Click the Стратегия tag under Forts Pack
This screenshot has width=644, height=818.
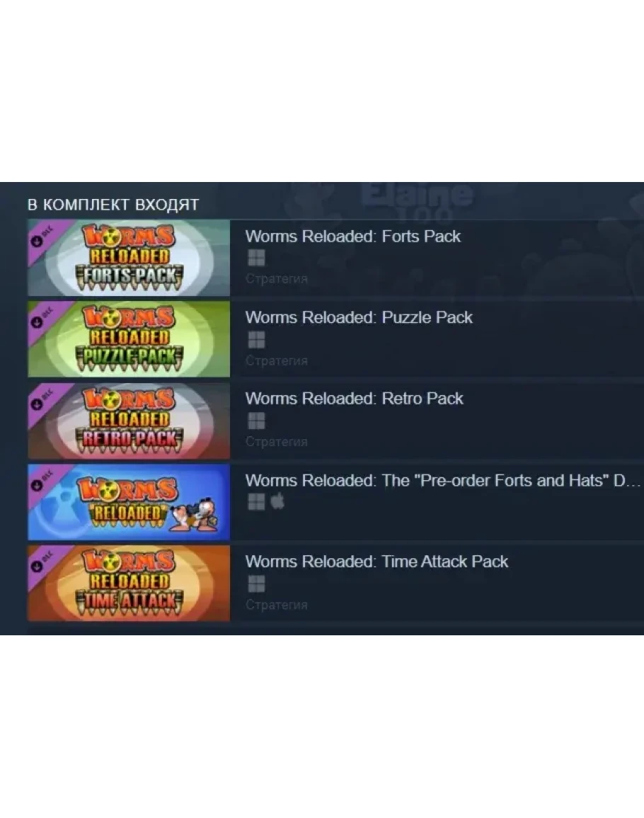click(277, 279)
